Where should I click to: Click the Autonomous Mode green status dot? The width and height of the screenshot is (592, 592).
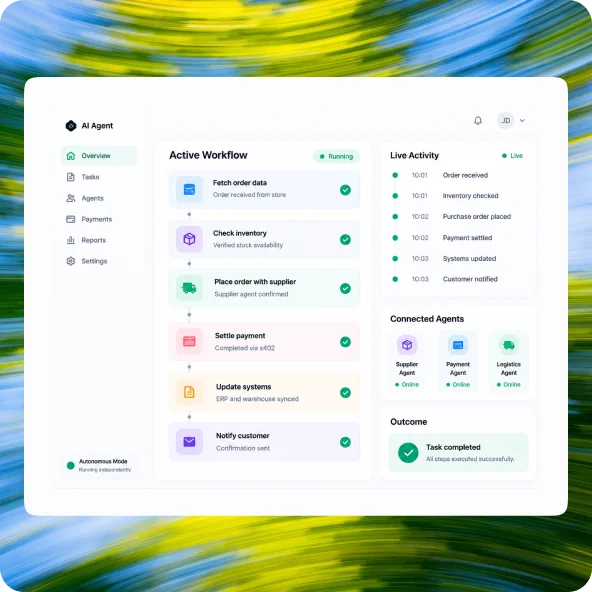(x=71, y=466)
